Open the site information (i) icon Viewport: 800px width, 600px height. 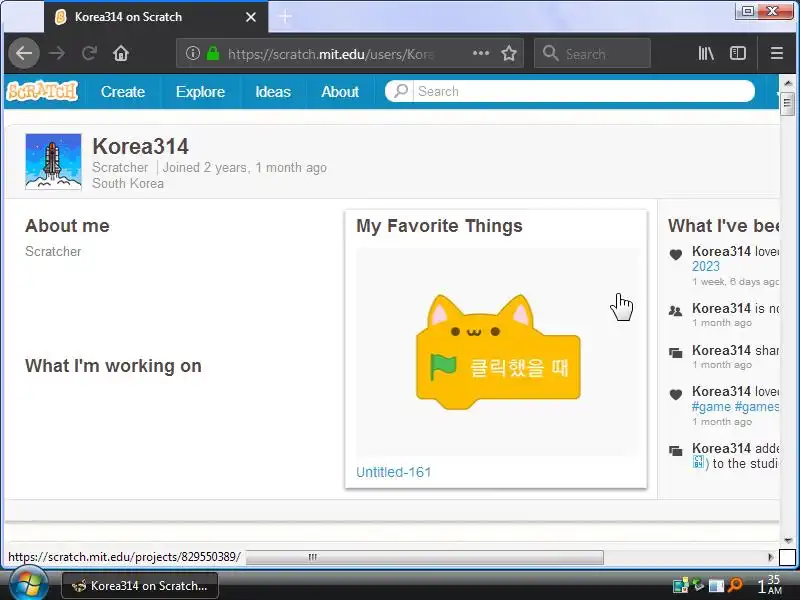[x=192, y=53]
